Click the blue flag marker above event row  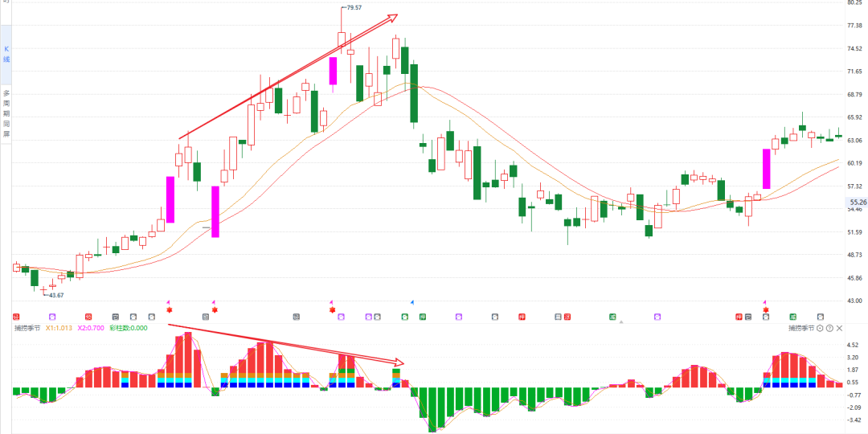coord(412,302)
